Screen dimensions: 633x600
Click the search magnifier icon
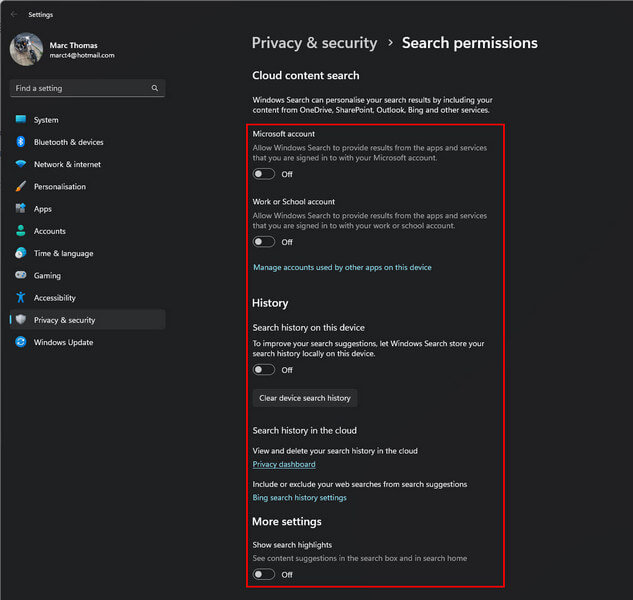tap(155, 88)
